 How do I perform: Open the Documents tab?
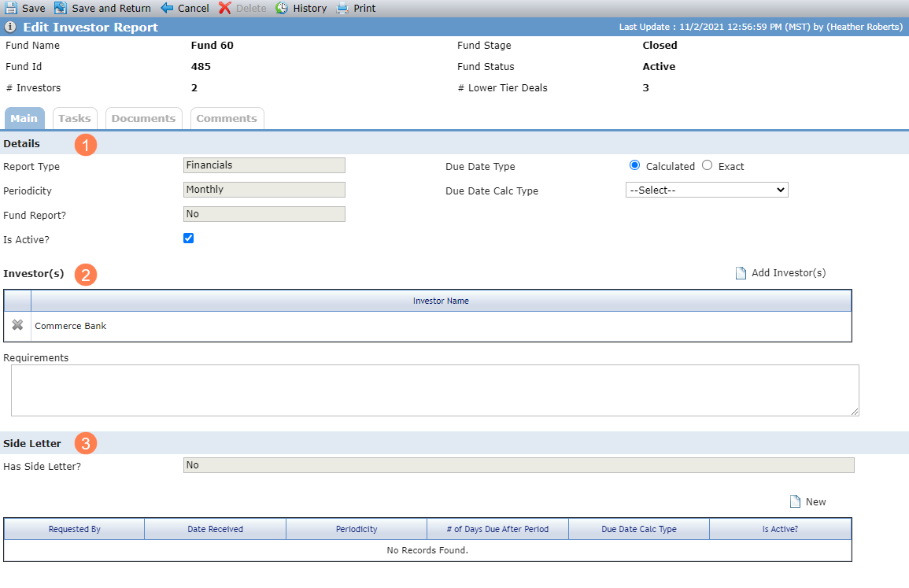pyautogui.click(x=144, y=118)
